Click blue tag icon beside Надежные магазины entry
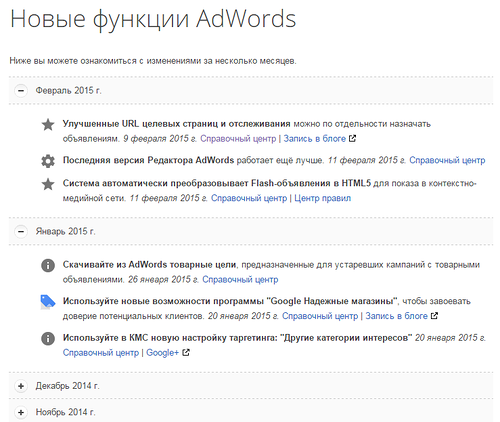The image size is (500, 422). coord(48,302)
